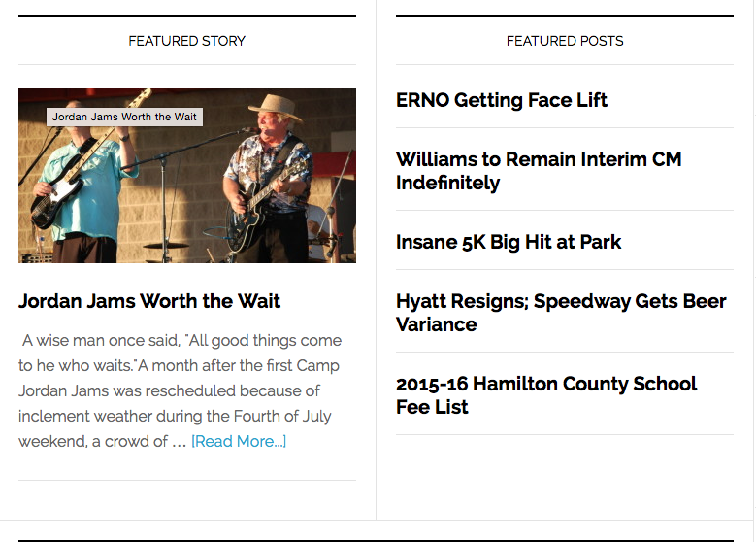Click the guitarist wearing the straw hat
The height and width of the screenshot is (542, 756).
pos(270,179)
